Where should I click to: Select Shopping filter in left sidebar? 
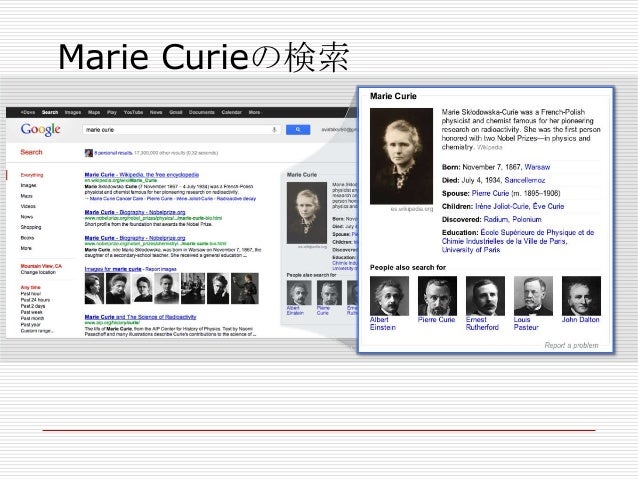coord(31,227)
